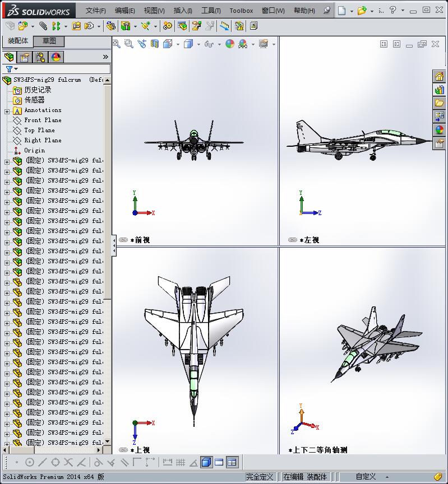Select the Move Component tool

click(89, 26)
